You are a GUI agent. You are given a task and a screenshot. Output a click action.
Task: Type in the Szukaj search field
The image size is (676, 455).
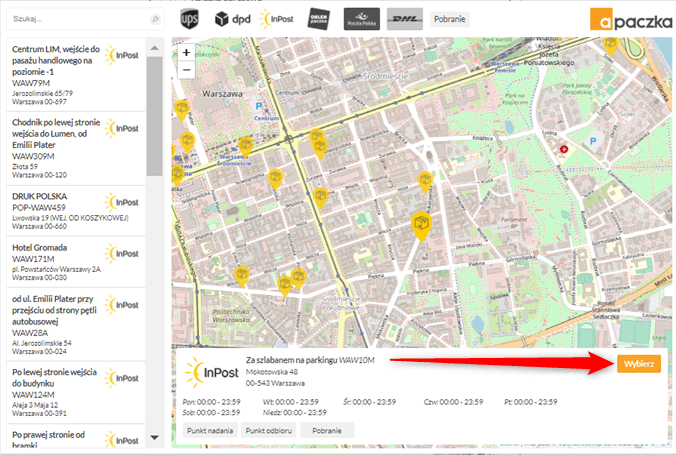point(76,19)
